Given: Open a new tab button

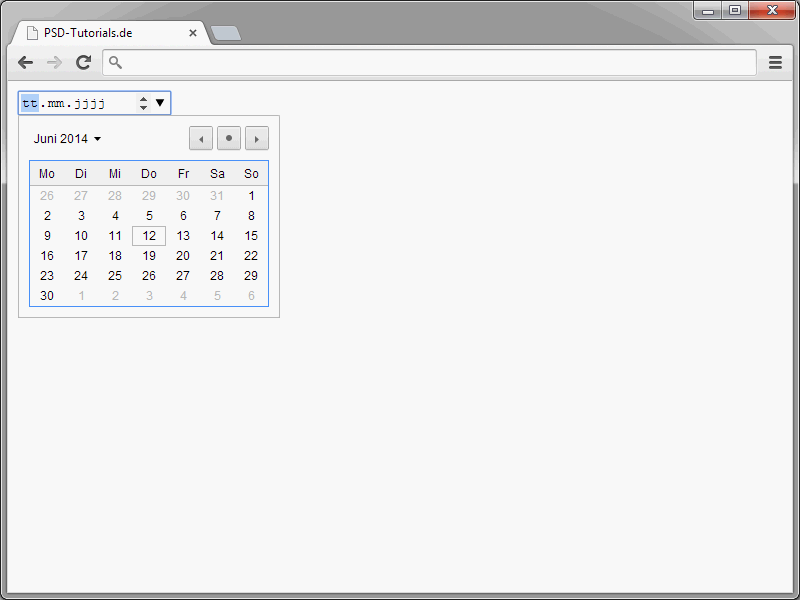Looking at the screenshot, I should (226, 33).
